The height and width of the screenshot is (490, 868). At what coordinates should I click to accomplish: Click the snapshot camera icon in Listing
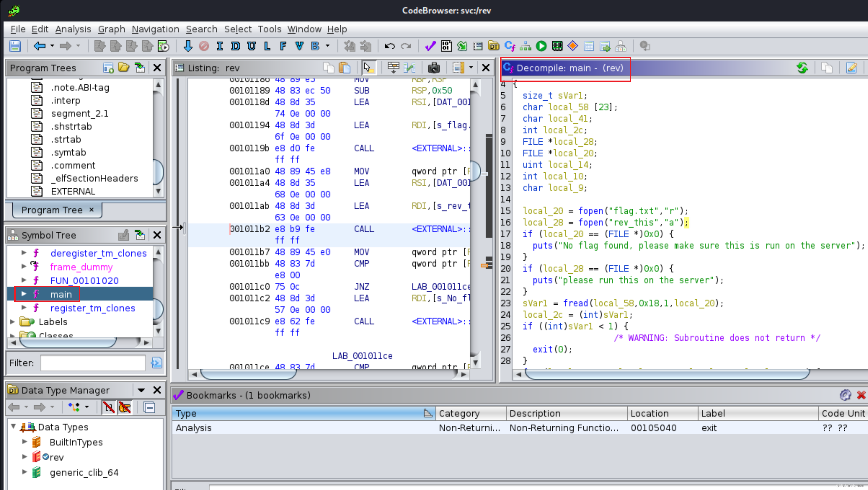(434, 68)
